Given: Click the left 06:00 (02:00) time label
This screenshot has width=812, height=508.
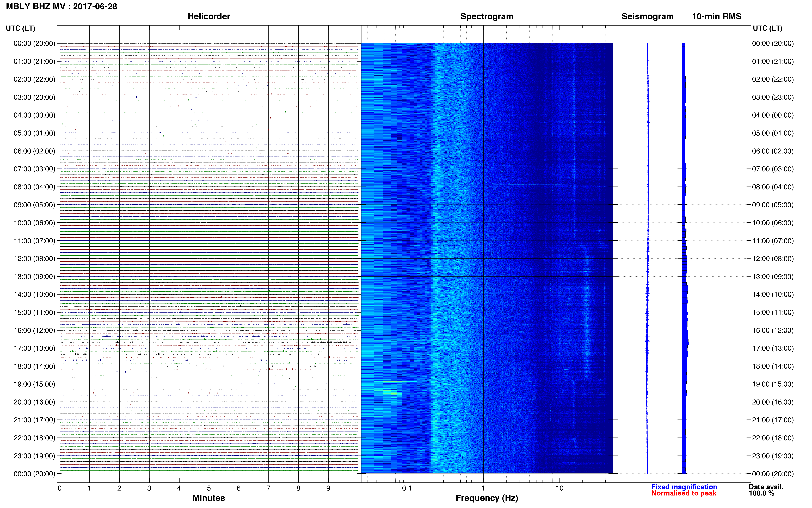Looking at the screenshot, I should point(34,151).
